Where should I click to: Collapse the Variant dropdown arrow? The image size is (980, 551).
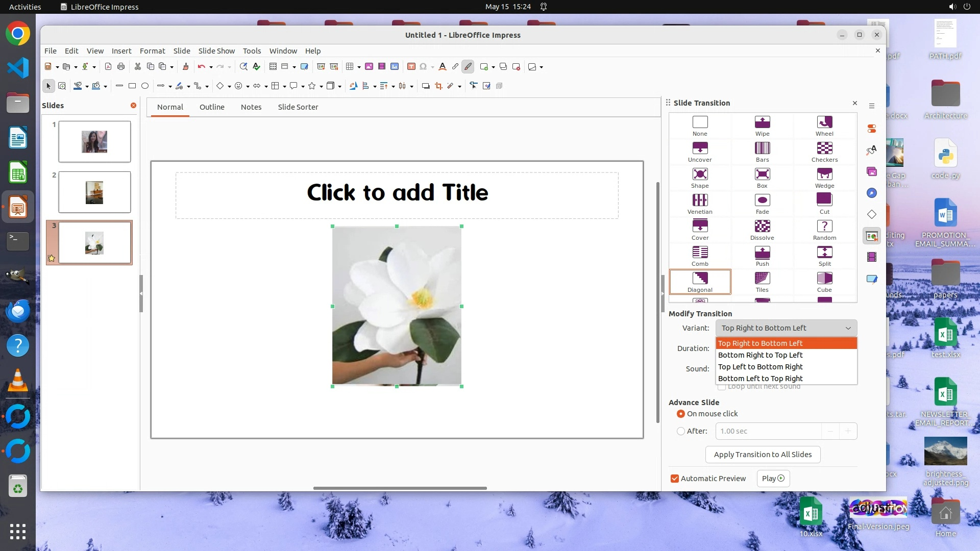tap(848, 328)
